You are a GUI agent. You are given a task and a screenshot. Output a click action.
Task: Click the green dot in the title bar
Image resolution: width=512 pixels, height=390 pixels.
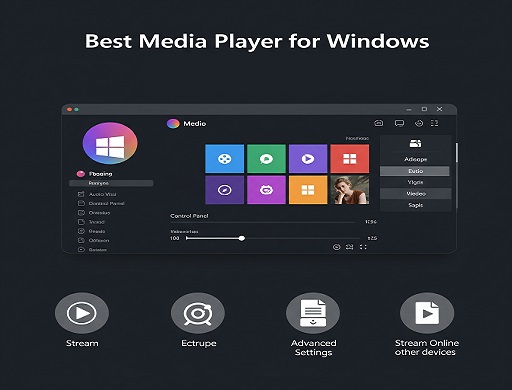[77, 109]
